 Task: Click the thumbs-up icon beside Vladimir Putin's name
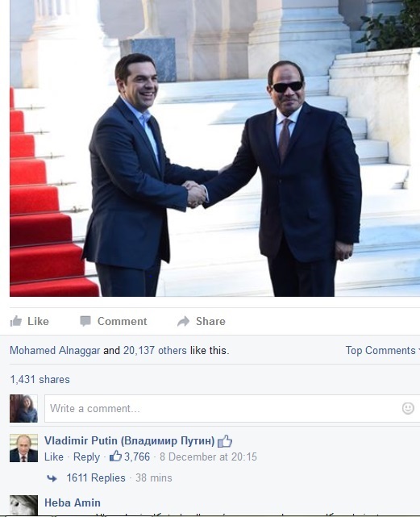(225, 441)
